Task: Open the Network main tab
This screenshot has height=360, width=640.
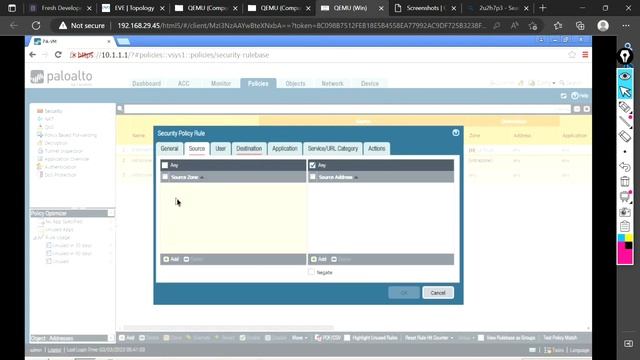Action: click(x=333, y=83)
